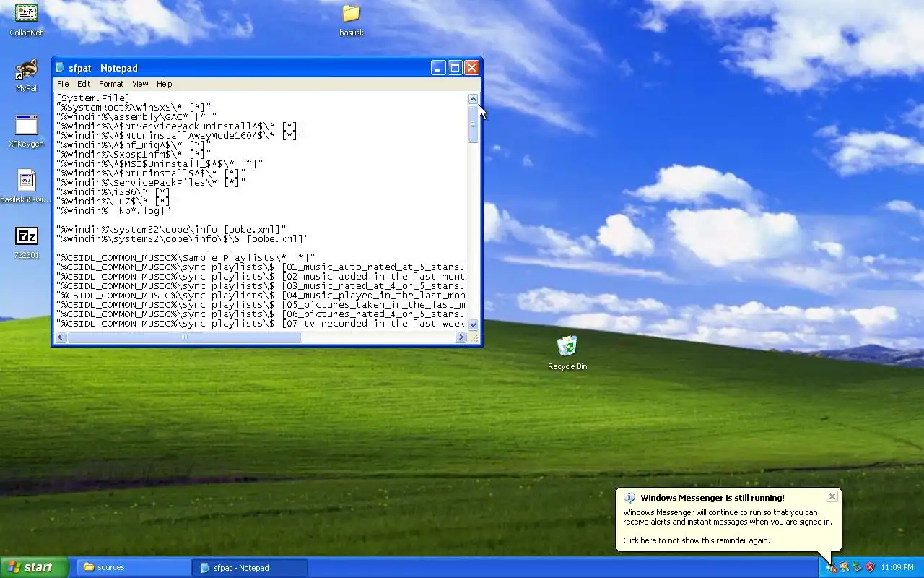Click the horizontal scrollbar thumb

[185, 337]
